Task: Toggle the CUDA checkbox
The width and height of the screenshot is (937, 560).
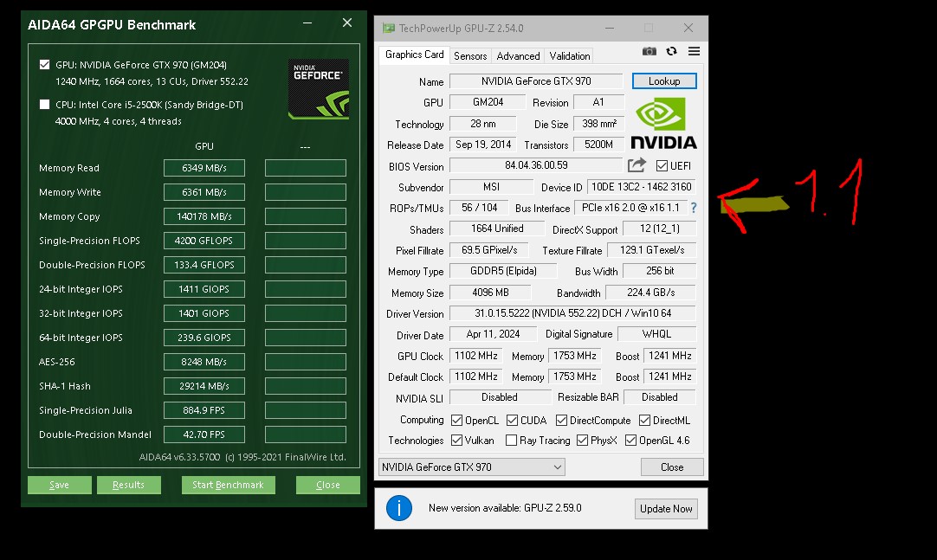Action: coord(512,421)
